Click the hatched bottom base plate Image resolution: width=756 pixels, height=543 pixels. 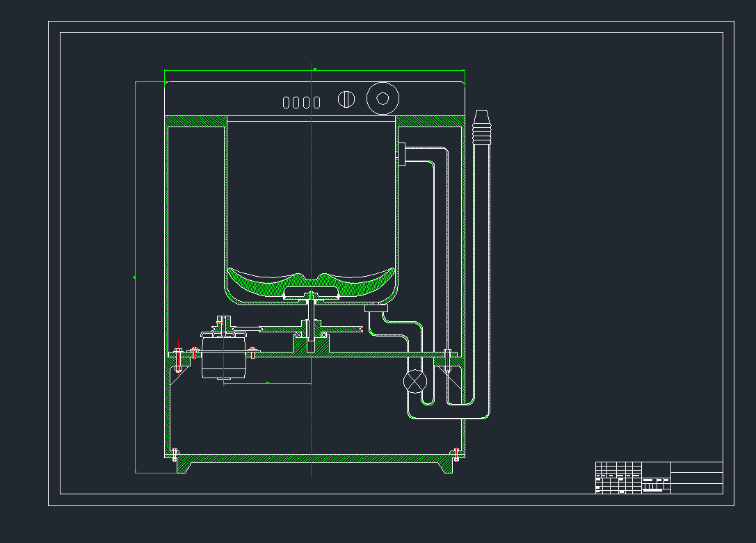313,459
